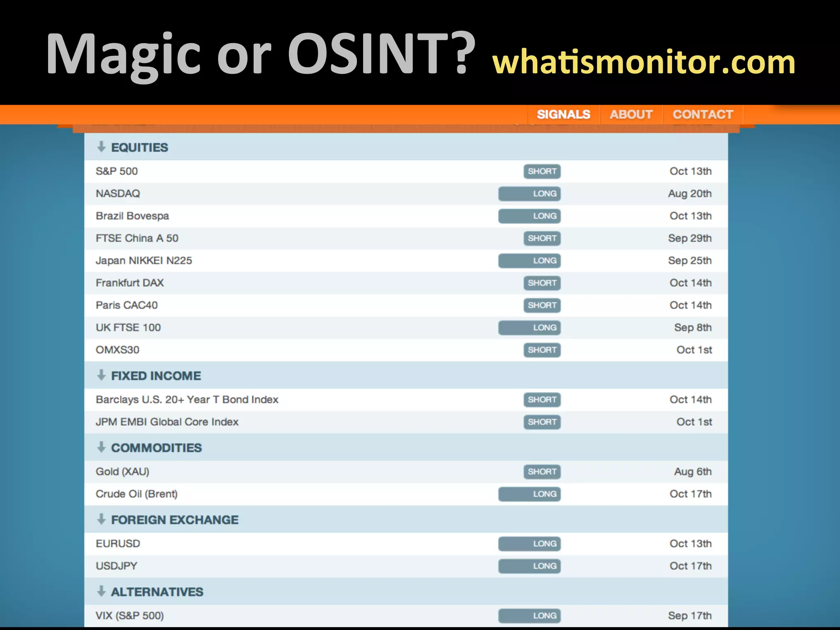The width and height of the screenshot is (840, 630).
Task: Click the Sep 8th date for UK FTSE
Action: click(x=693, y=328)
